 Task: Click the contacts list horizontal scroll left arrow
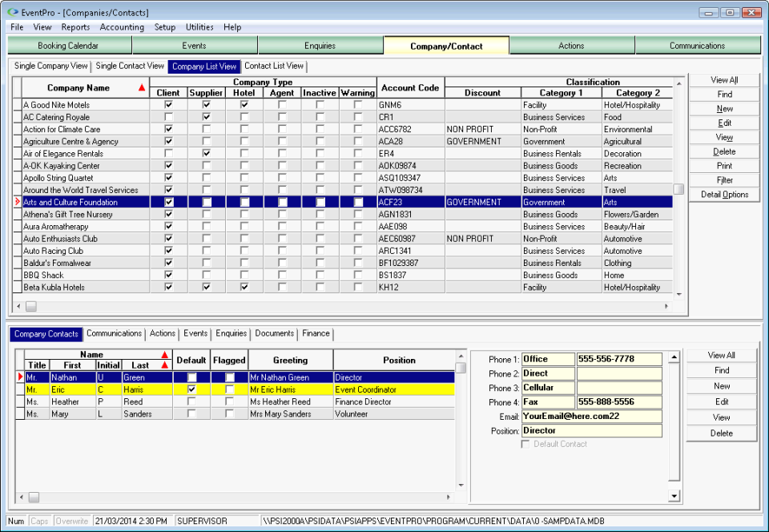(x=21, y=498)
